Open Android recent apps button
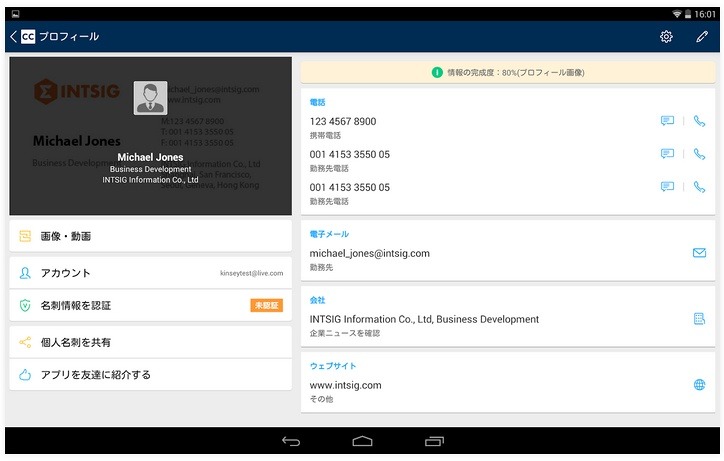Image resolution: width=724 pixels, height=461 pixels. pos(434,442)
